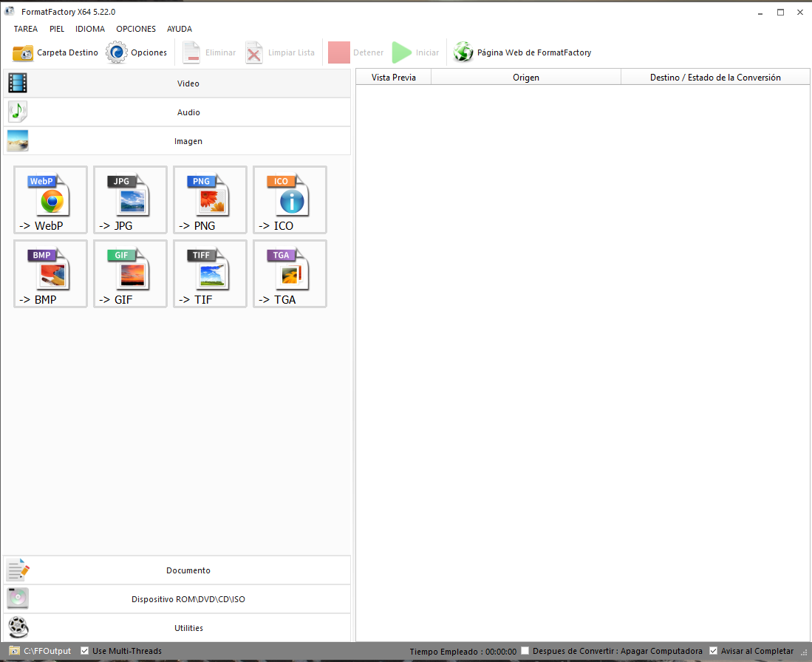
Task: Uncheck Avisar al Completar checkbox
Action: (x=713, y=651)
